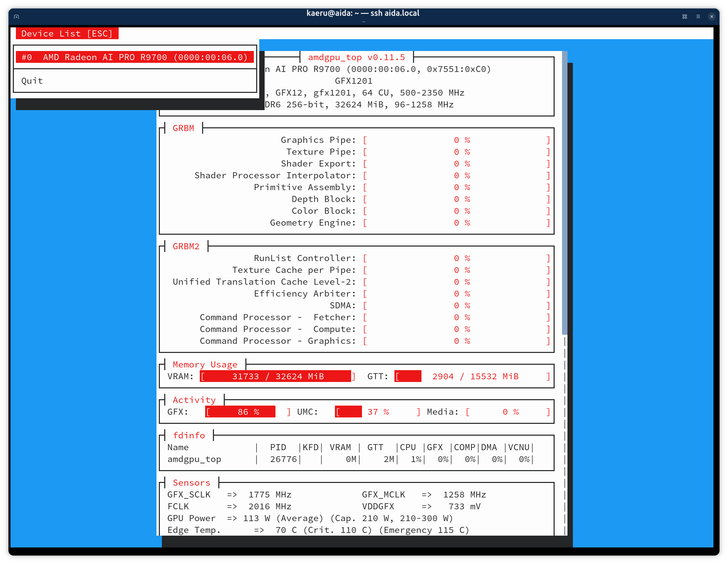Click the VCNU column header in fdinfo
This screenshot has width=728, height=564.
pos(519,447)
